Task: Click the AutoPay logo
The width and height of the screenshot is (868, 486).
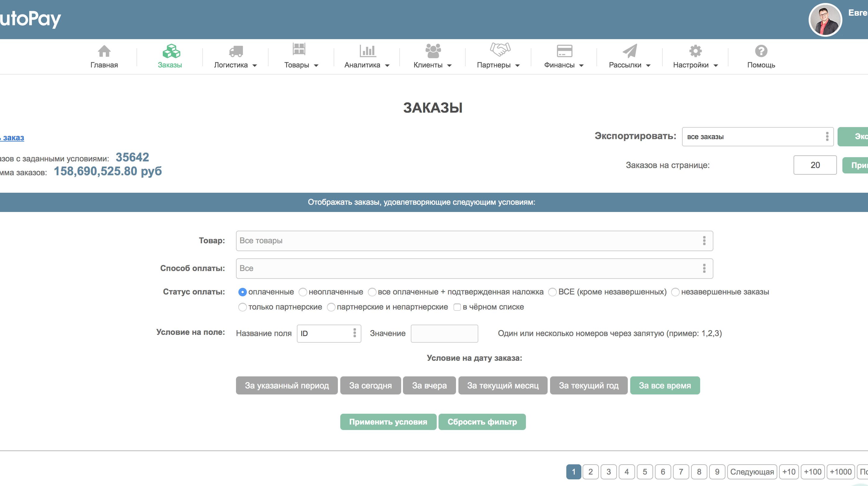Action: (30, 19)
